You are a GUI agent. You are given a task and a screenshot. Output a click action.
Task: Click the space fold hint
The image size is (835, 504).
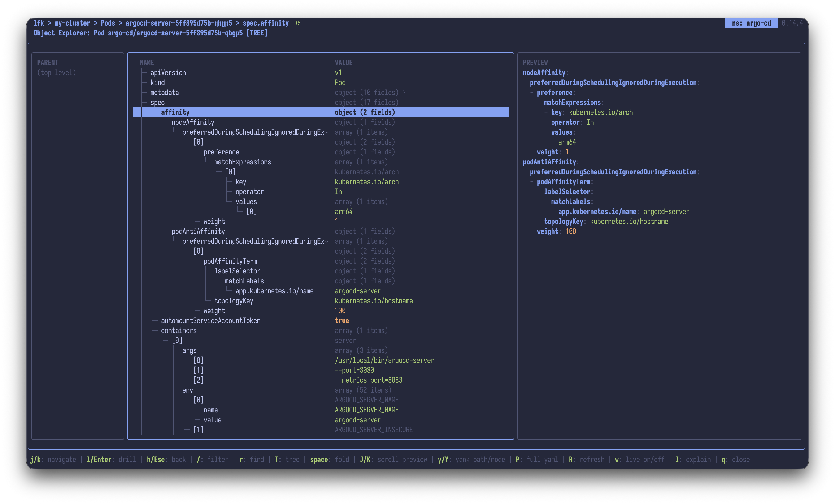pyautogui.click(x=330, y=460)
